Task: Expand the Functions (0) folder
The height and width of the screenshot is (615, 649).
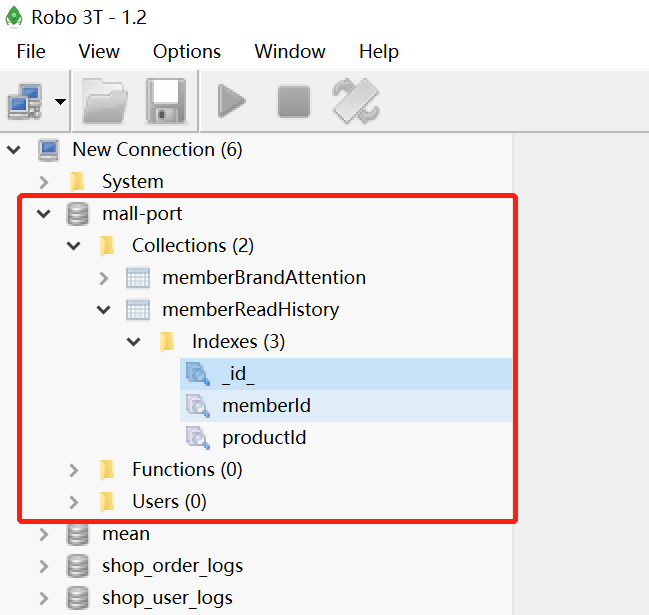Action: click(x=74, y=470)
